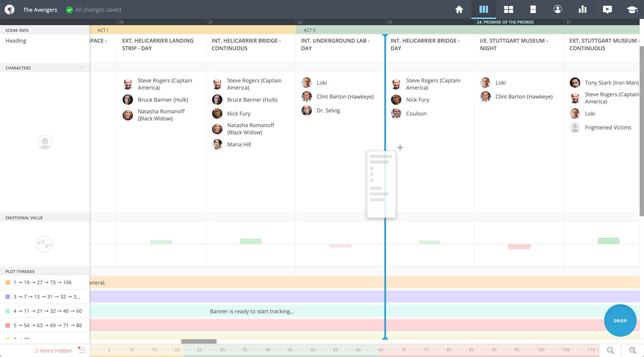Click the red emotional value bar in Underground Lab scene
644x357 pixels.
click(x=340, y=246)
